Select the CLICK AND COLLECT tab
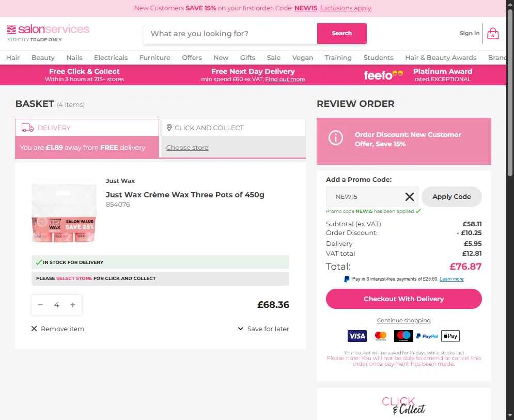 click(233, 128)
